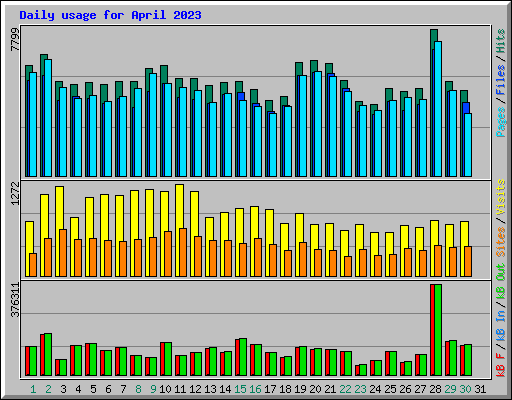Click day 19 on the x-axis
The width and height of the screenshot is (512, 400).
(x=300, y=389)
